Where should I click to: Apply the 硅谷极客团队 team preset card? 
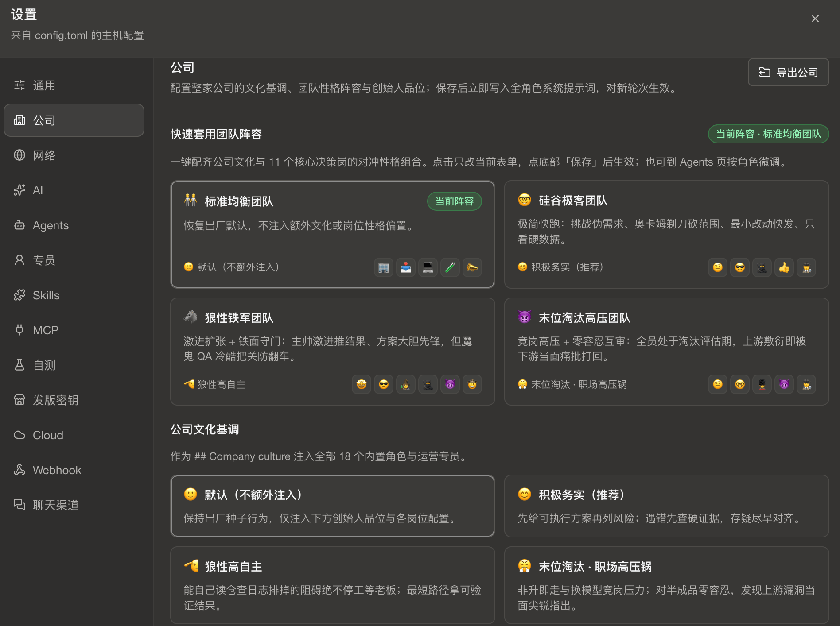(666, 234)
